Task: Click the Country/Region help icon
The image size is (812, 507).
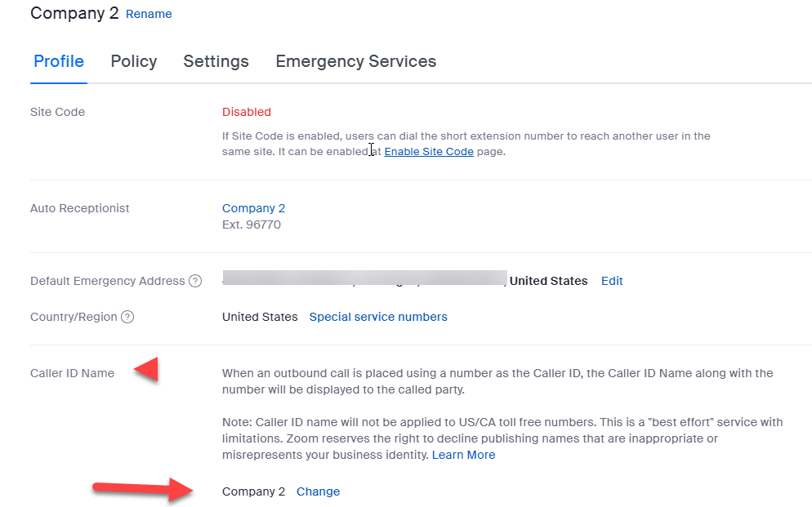Action: [127, 317]
